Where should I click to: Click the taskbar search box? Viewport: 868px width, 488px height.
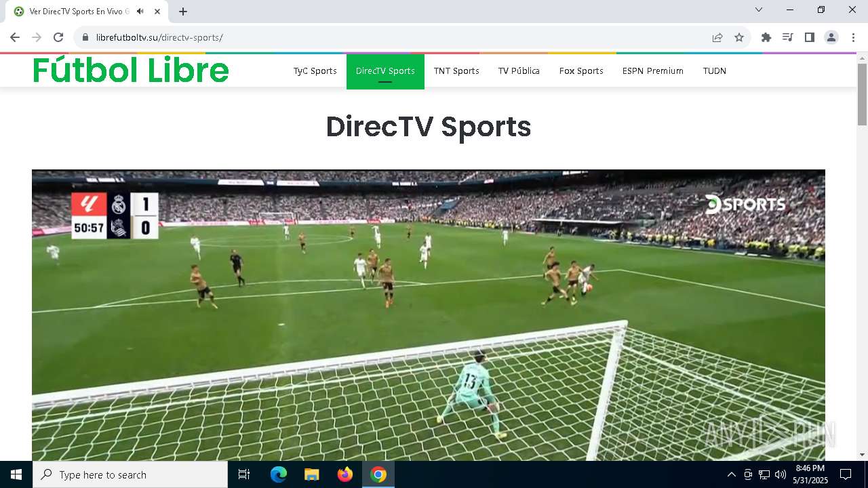pos(130,474)
